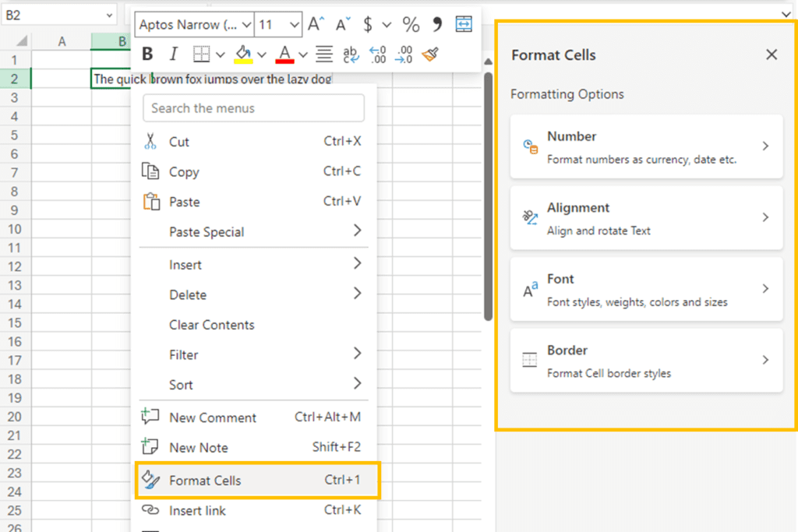Toggle wrap text button

pyautogui.click(x=350, y=54)
